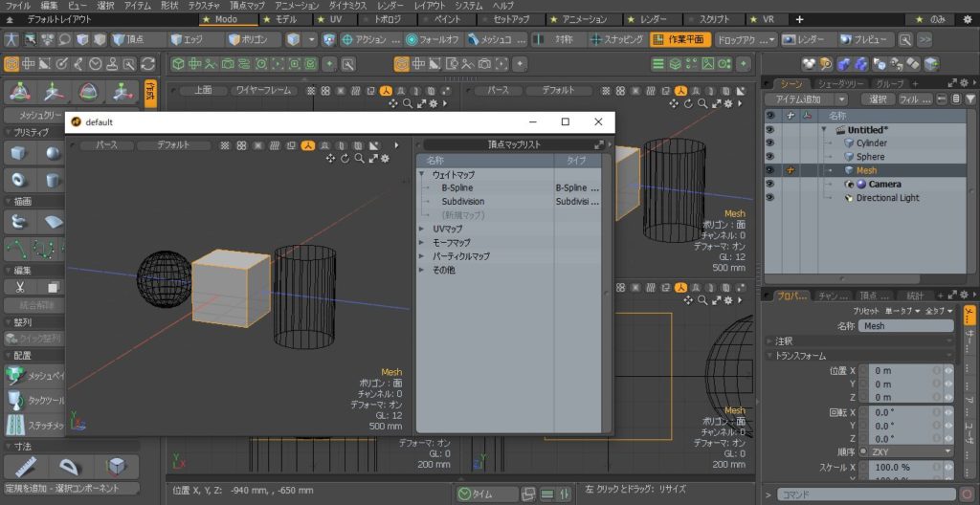Click the scissors cut icon
980x505 pixels.
[19, 287]
